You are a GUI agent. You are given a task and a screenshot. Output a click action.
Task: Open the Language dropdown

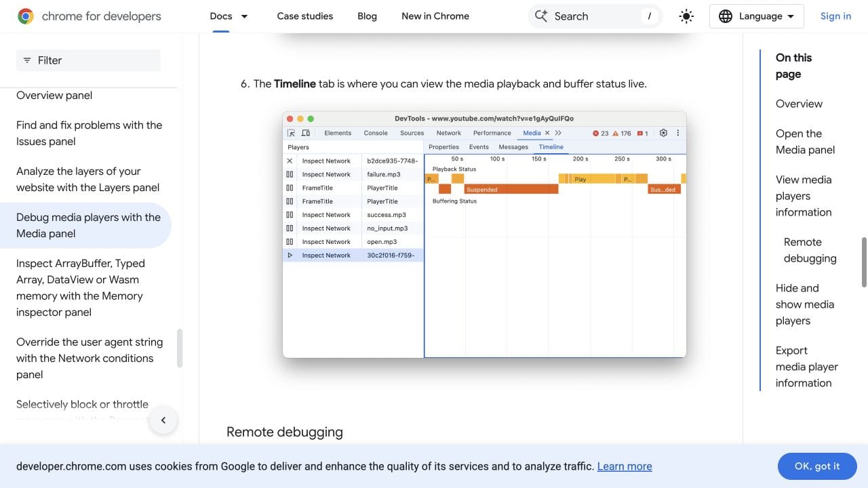(757, 16)
